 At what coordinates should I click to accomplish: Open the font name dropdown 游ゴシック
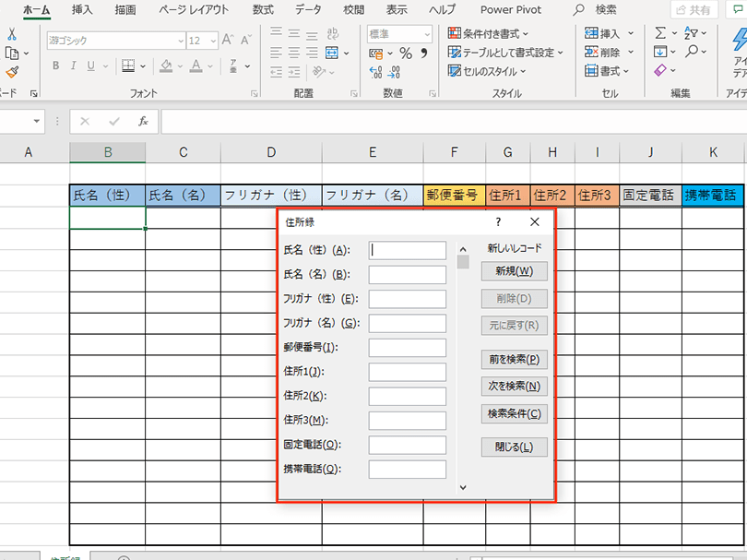coord(181,41)
